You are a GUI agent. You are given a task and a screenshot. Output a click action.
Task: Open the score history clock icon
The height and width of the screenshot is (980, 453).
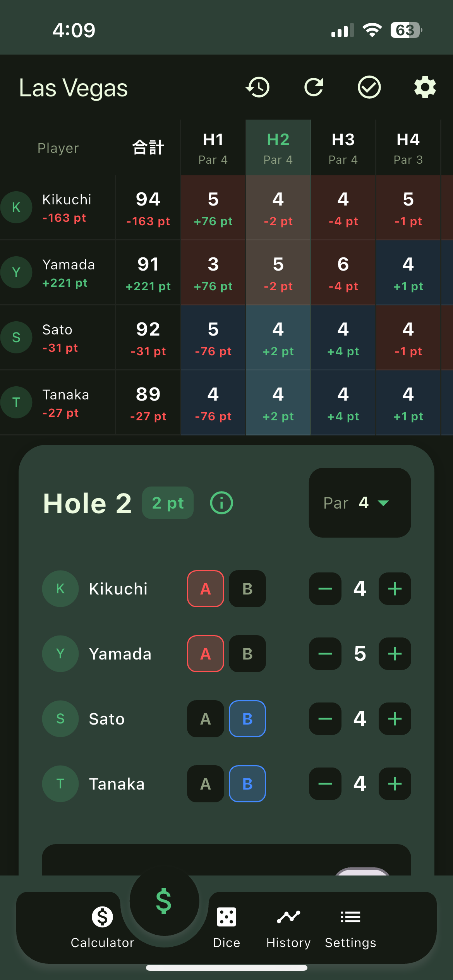[x=258, y=87]
